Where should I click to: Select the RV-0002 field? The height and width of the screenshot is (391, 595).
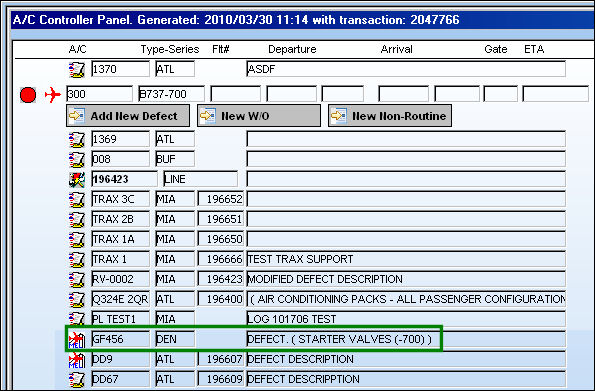(x=121, y=279)
